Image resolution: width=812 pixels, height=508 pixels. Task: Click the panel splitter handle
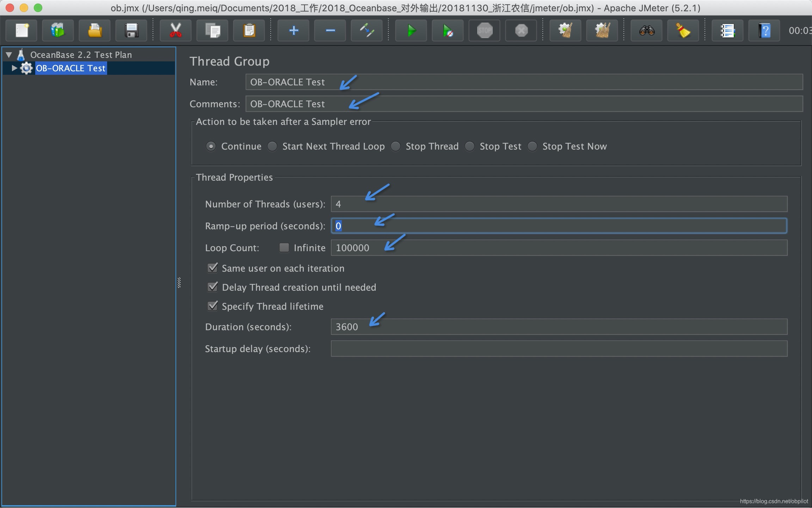point(179,283)
